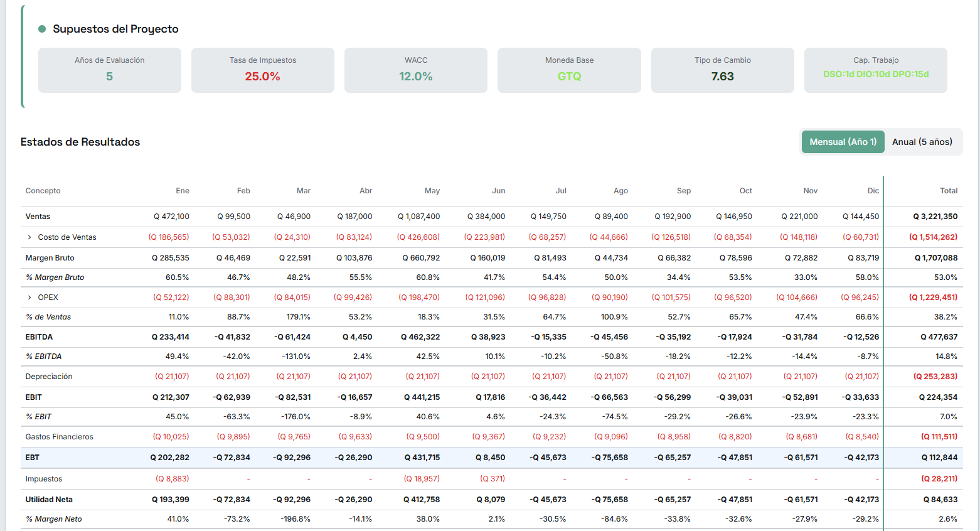This screenshot has height=531, width=980.
Task: Click Margen Bruto Ene value Q 285,535
Action: 171,258
